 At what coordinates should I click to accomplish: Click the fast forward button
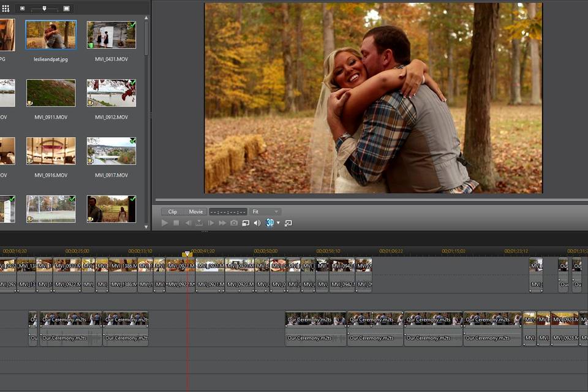point(222,223)
